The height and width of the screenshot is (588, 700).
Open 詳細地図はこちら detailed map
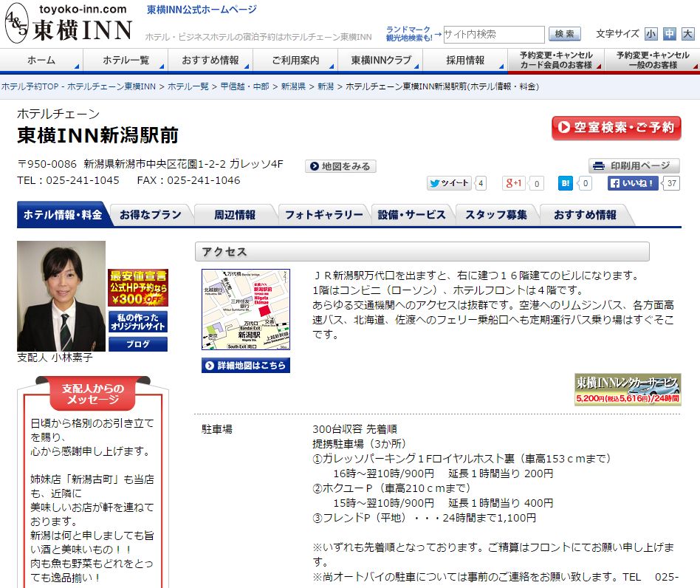246,365
